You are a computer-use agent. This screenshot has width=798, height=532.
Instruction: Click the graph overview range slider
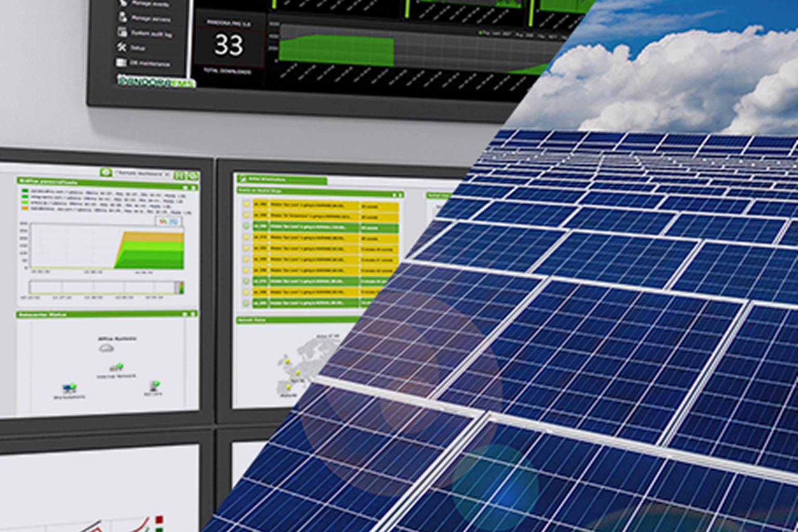pos(106,287)
